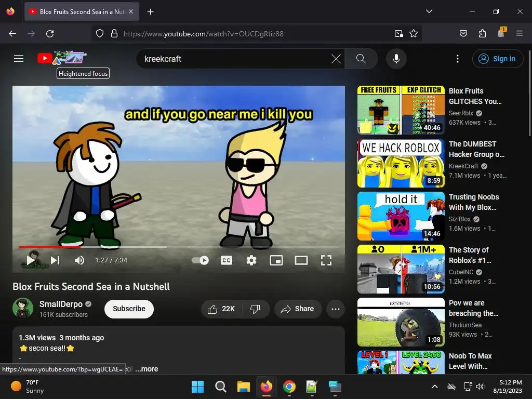
Task: Go to the YouTube home logo
Action: 62,58
